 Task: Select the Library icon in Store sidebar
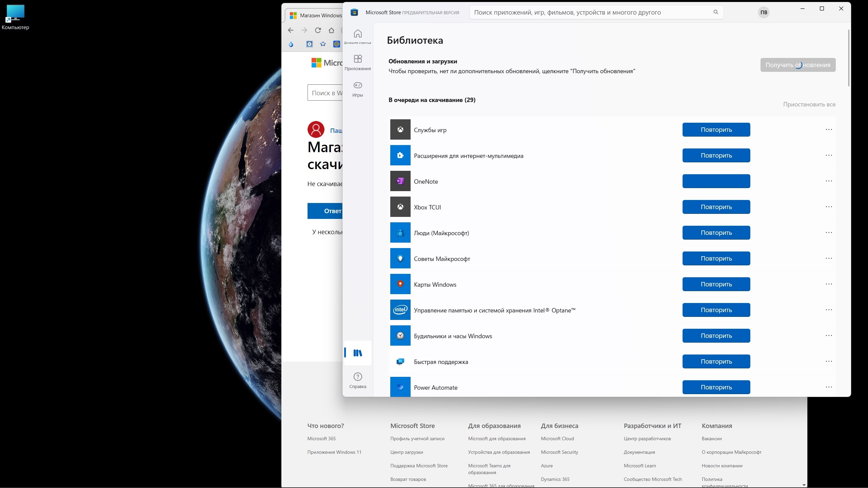click(358, 353)
